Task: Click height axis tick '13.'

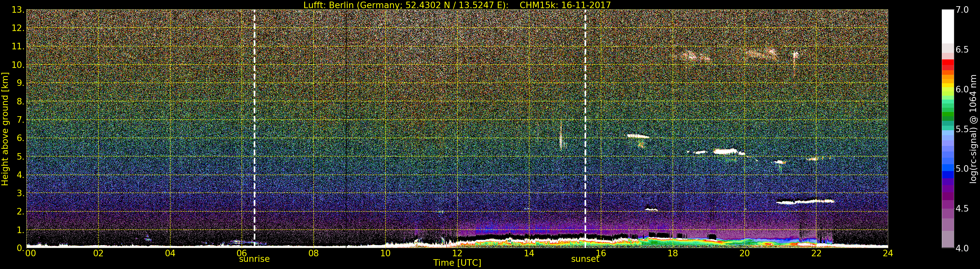Action: click(18, 10)
